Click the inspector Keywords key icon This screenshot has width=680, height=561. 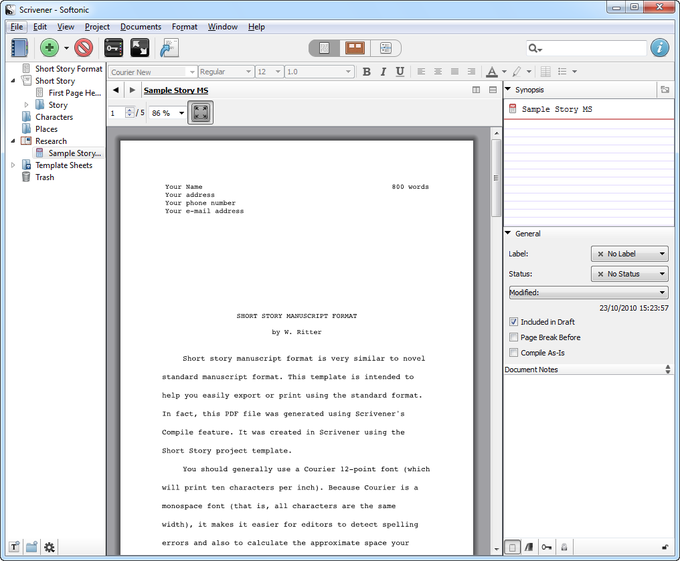tap(546, 548)
